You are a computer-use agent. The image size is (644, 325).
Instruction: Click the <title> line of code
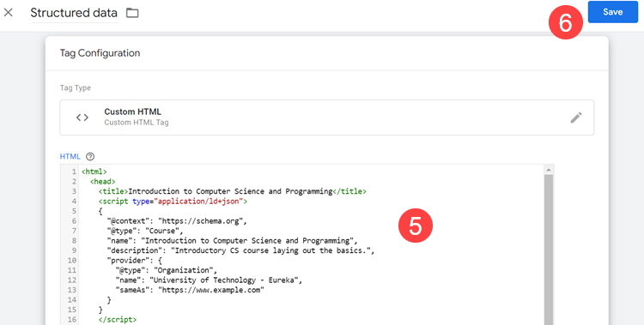[x=232, y=191]
